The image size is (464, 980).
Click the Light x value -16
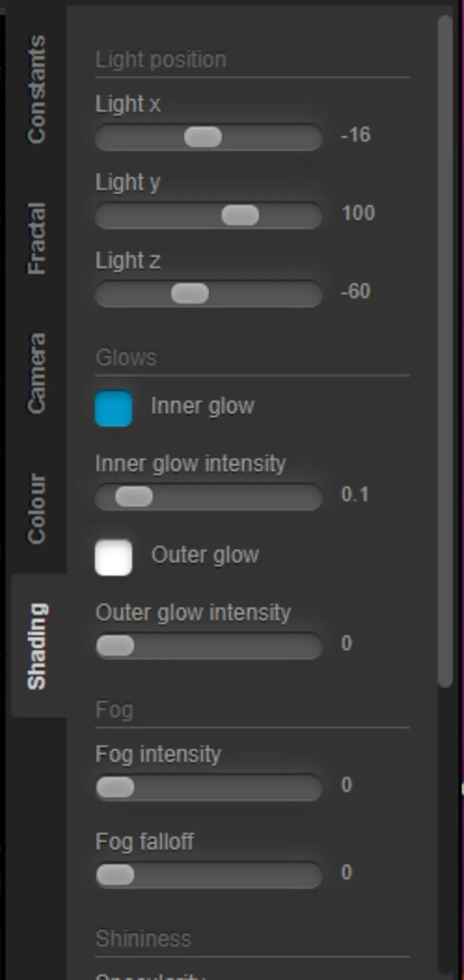(x=356, y=135)
